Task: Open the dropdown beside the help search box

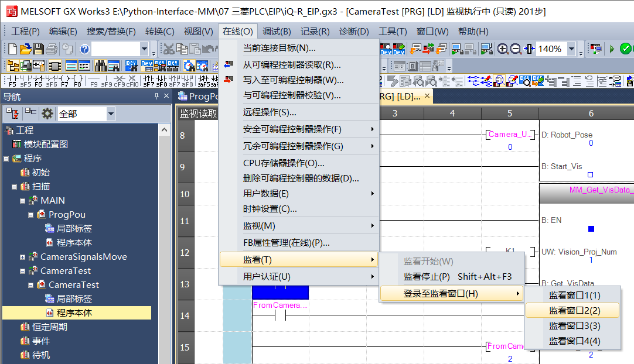Action: point(144,49)
